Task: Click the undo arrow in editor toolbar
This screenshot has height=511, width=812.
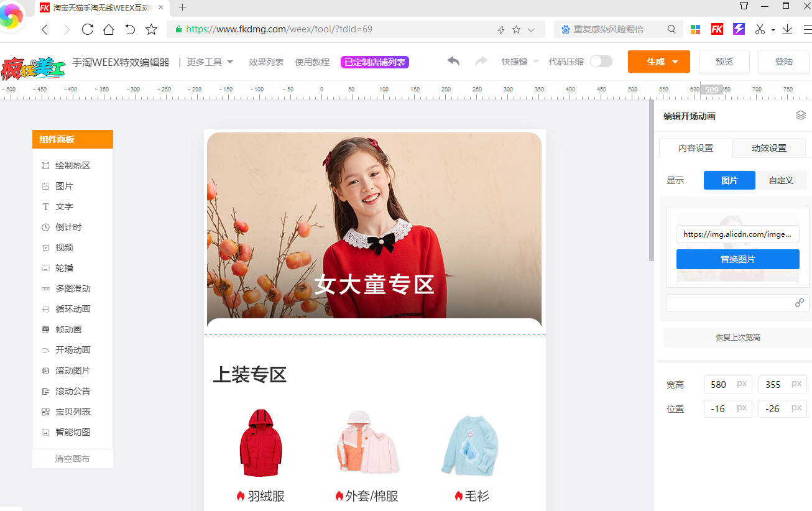Action: (453, 61)
